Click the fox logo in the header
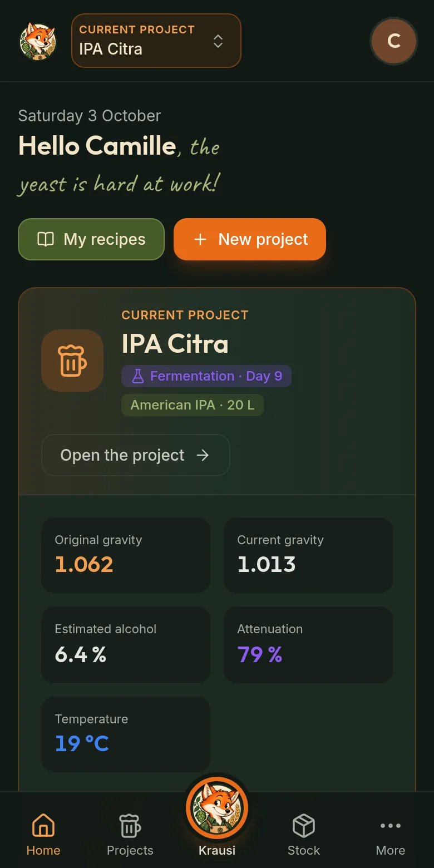Image resolution: width=434 pixels, height=868 pixels. (38, 41)
